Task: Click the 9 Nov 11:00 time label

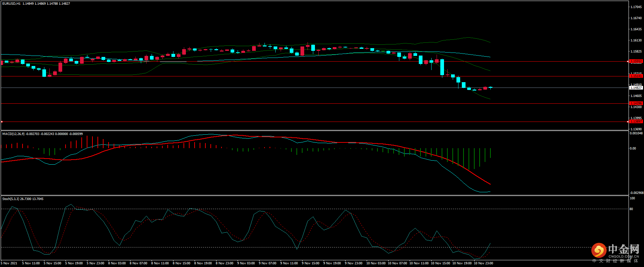Action: pyautogui.click(x=289, y=263)
